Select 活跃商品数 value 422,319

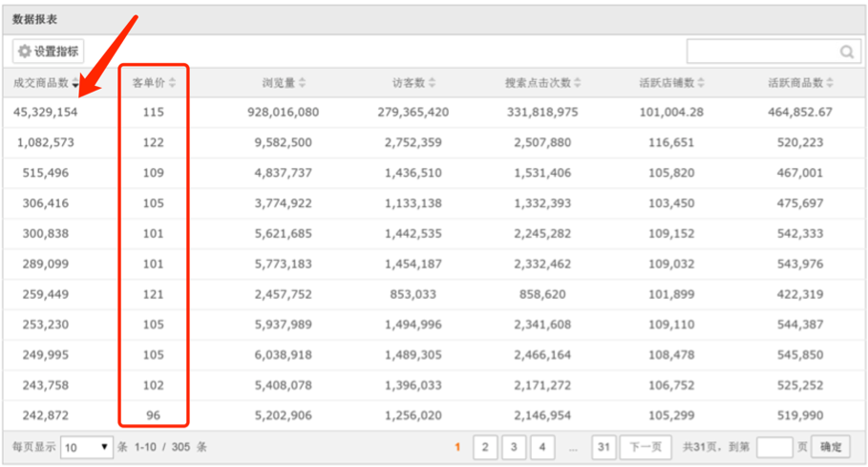pos(800,294)
